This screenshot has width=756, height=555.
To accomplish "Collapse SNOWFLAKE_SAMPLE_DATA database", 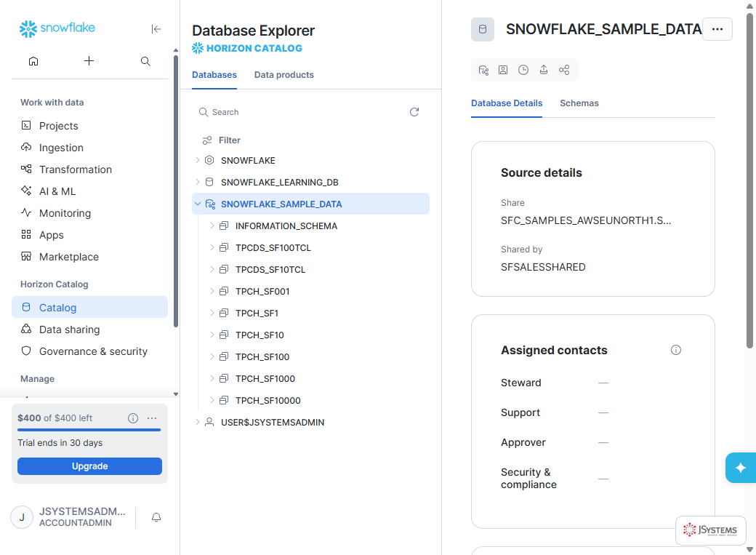I will [197, 204].
